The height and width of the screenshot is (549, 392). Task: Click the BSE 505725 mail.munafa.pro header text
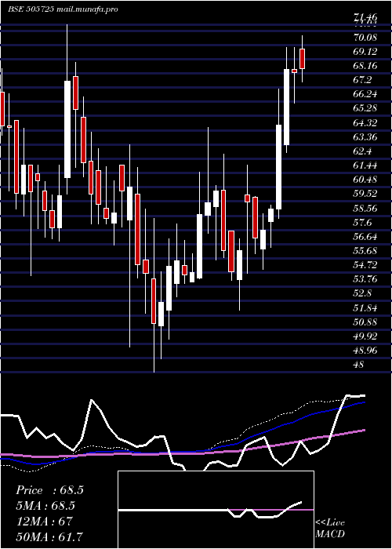point(63,9)
